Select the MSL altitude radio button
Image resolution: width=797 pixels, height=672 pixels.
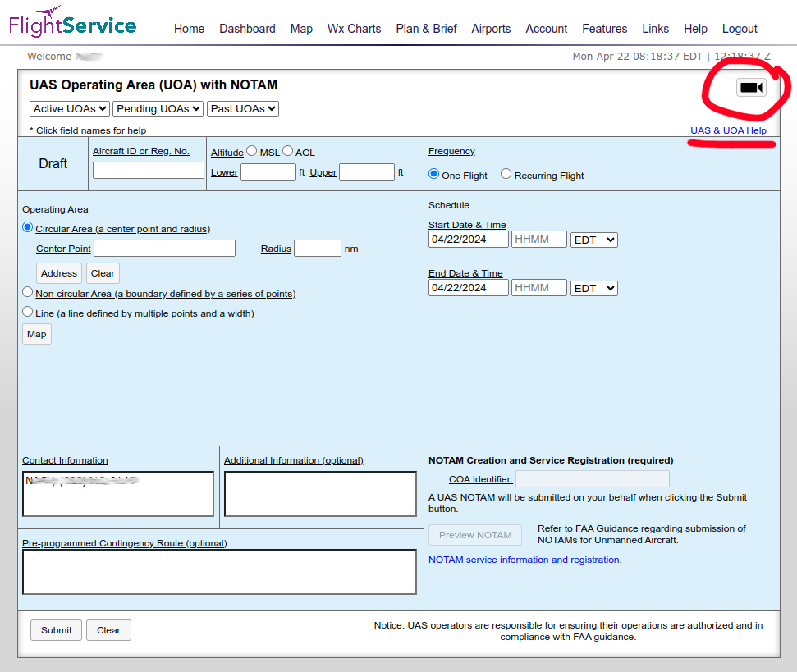click(x=252, y=151)
